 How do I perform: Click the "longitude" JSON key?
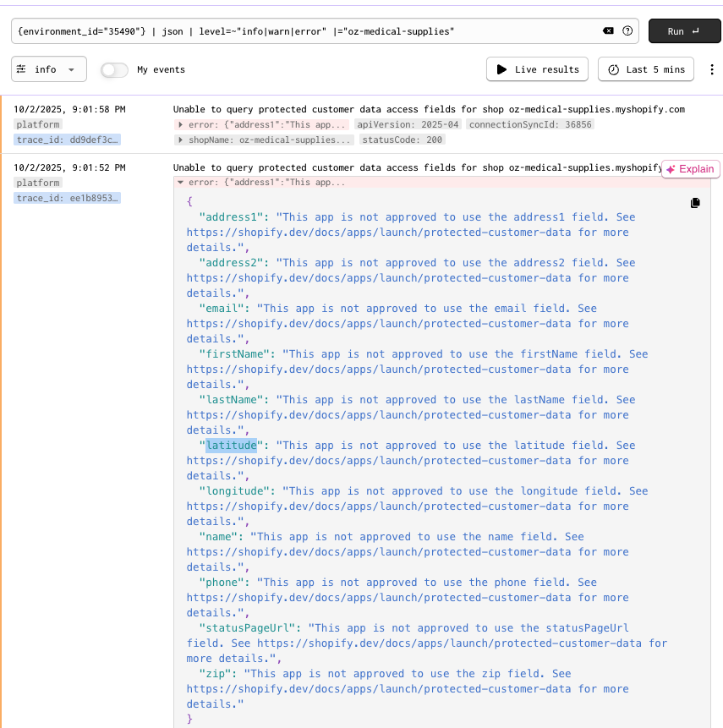(234, 490)
